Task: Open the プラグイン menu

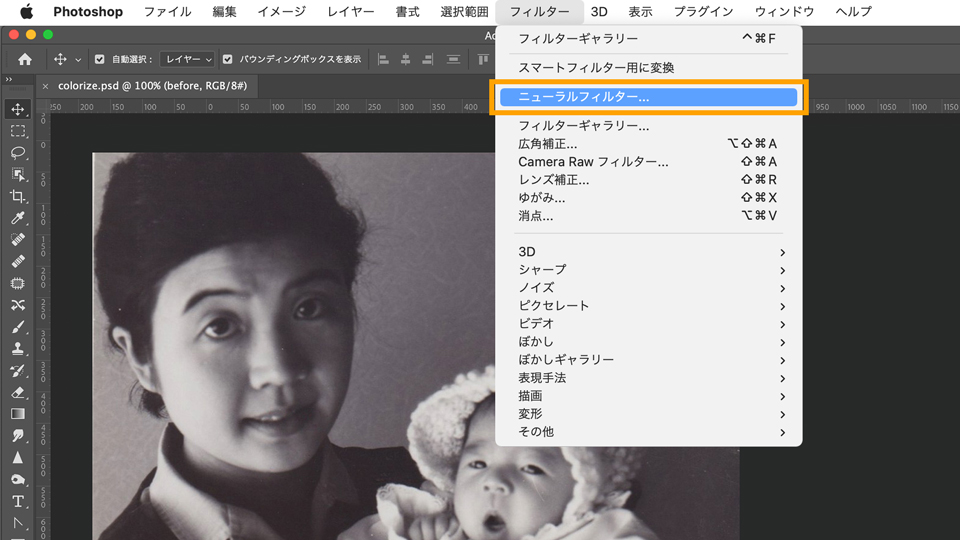Action: point(703,12)
